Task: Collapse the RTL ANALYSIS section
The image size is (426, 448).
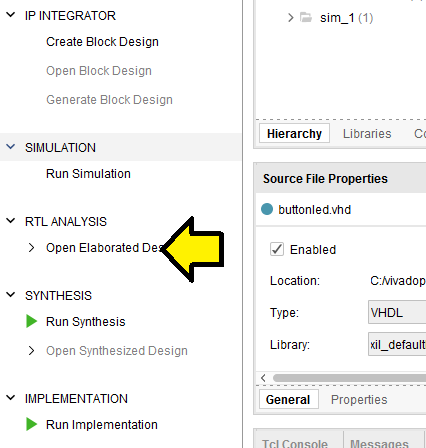Action: [11, 221]
